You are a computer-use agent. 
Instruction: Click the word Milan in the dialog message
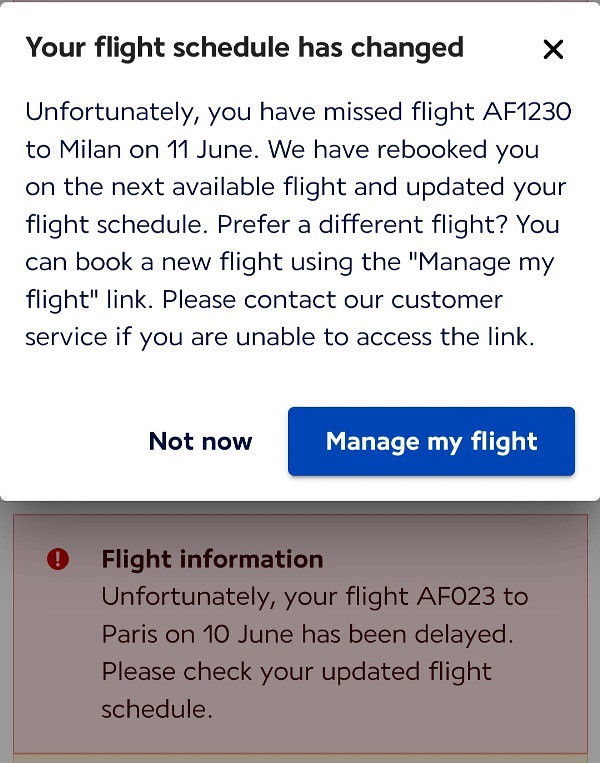tap(90, 149)
